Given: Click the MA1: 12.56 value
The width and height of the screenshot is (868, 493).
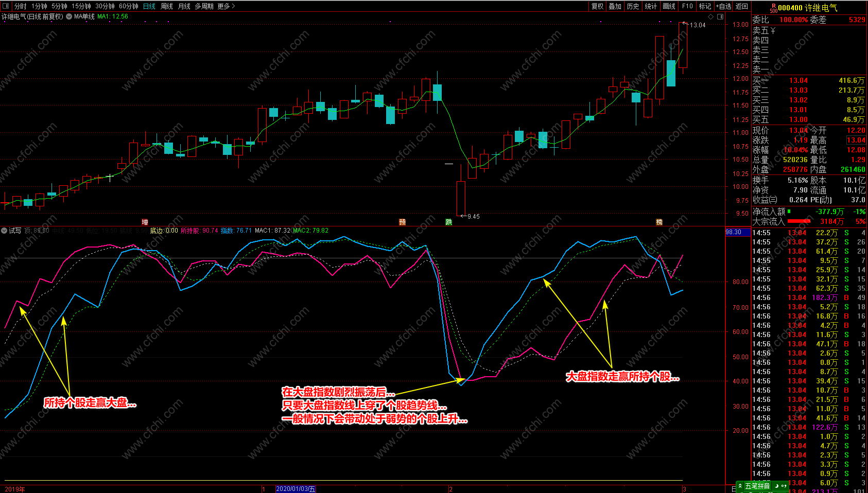Looking at the screenshot, I should 113,16.
